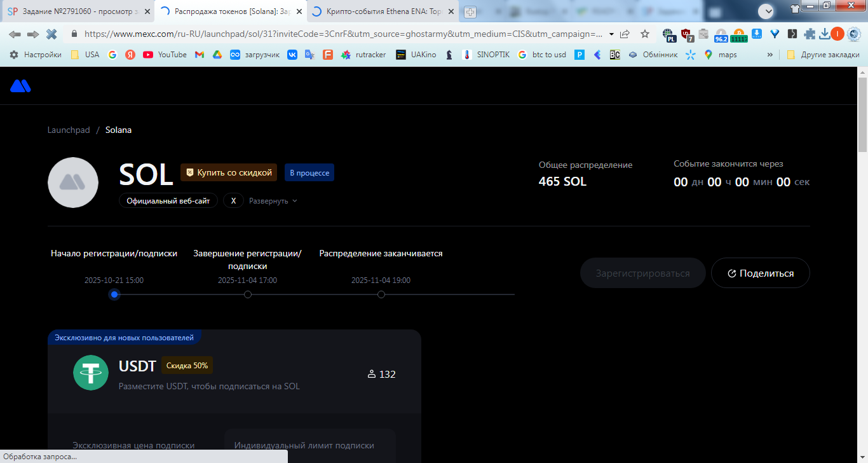Image resolution: width=868 pixels, height=463 pixels.
Task: Click the URL address field
Action: (343, 34)
